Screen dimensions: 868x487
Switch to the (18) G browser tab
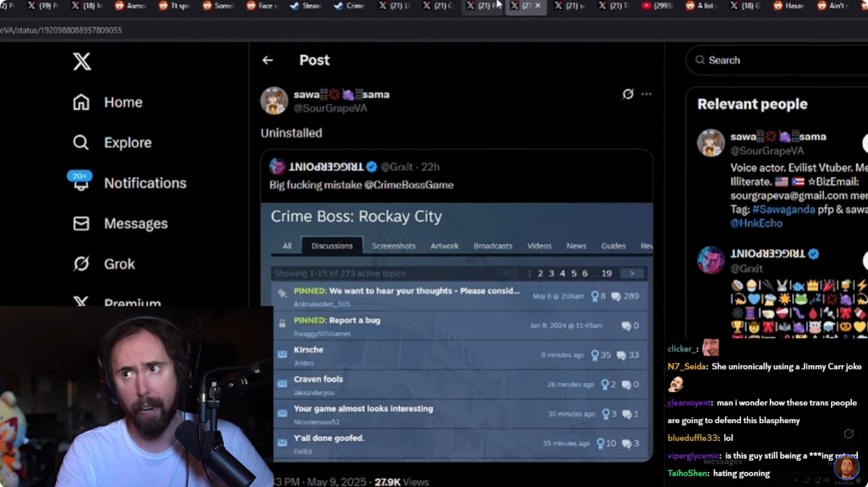pos(745,6)
